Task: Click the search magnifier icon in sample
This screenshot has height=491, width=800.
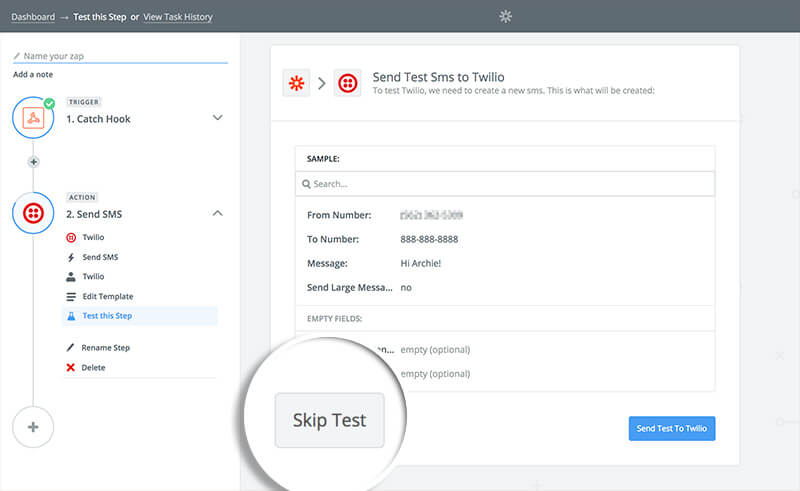Action: (x=306, y=184)
